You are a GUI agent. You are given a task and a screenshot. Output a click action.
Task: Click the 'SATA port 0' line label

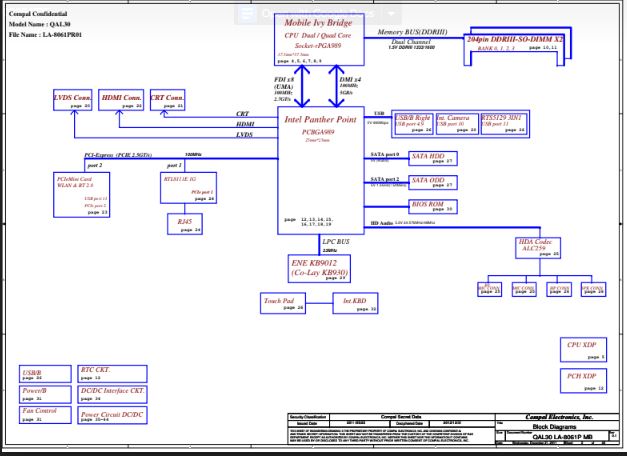click(385, 154)
